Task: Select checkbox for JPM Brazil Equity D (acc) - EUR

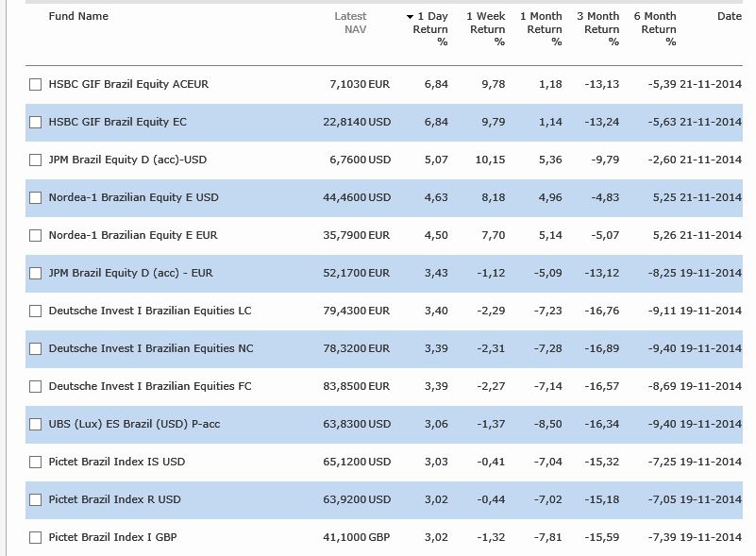Action: pyautogui.click(x=35, y=273)
